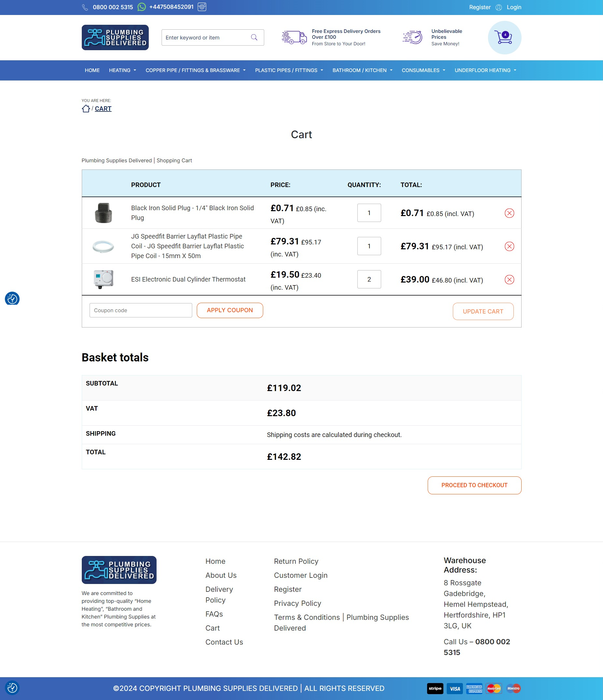Expand the Heating dropdown menu

tap(122, 70)
